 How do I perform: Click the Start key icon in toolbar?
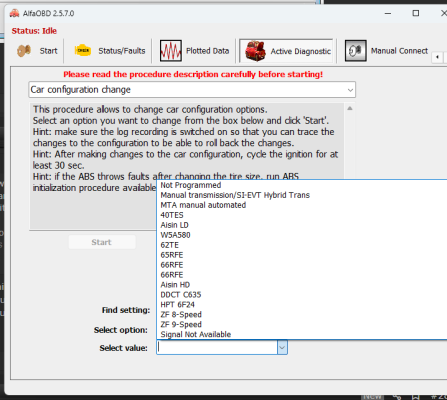[x=24, y=51]
